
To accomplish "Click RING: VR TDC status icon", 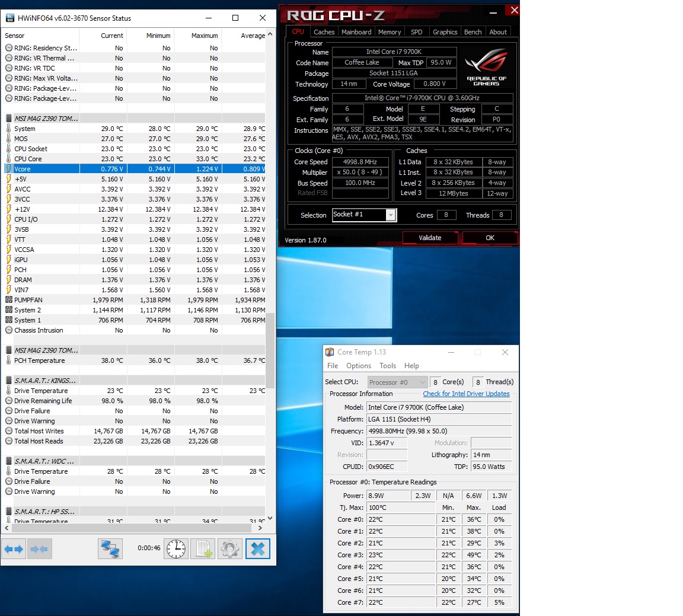I will click(9, 68).
